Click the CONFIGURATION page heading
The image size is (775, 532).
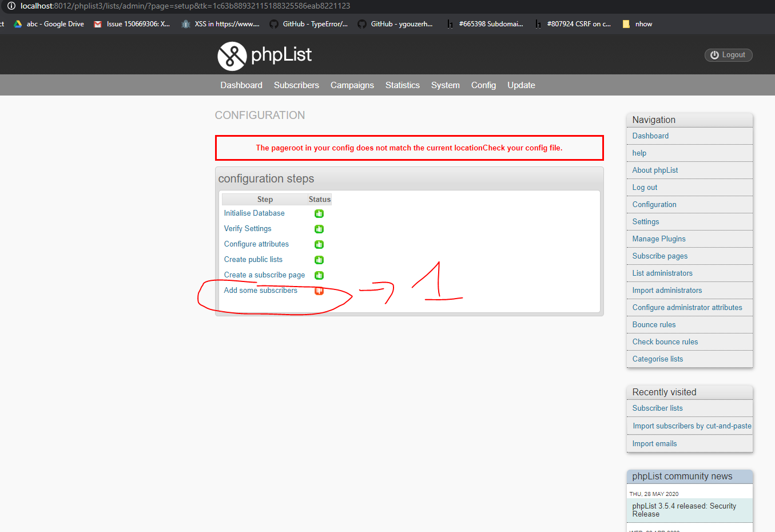point(260,116)
